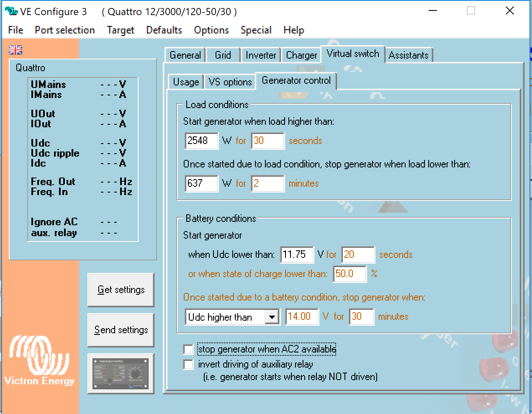This screenshot has height=414, width=532.
Task: Open the Defaults menu
Action: click(164, 30)
